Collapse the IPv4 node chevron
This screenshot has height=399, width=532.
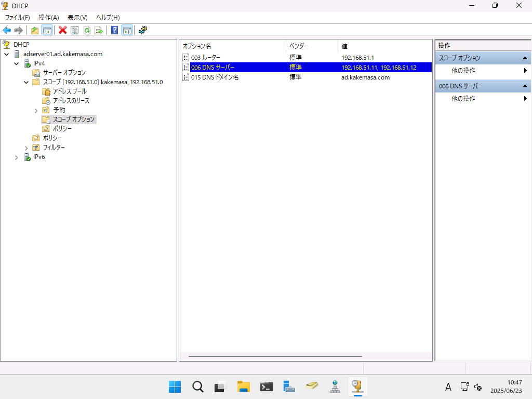16,63
